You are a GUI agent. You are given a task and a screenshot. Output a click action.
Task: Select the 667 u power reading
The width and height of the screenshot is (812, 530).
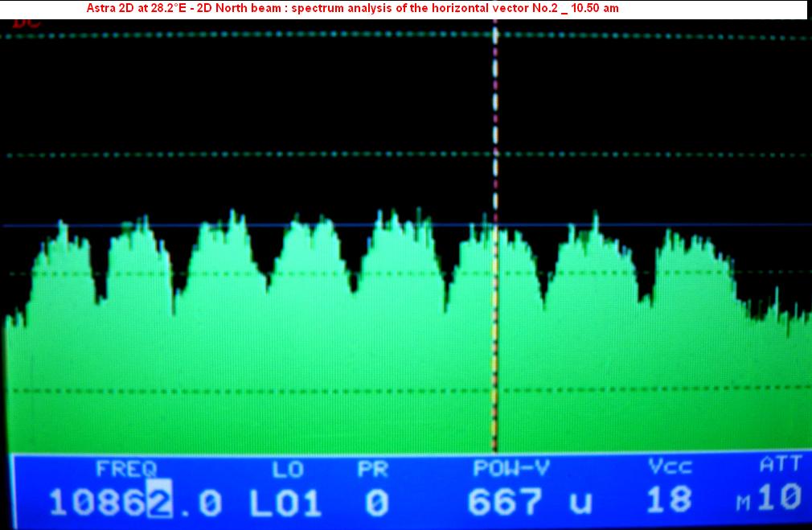click(x=529, y=503)
